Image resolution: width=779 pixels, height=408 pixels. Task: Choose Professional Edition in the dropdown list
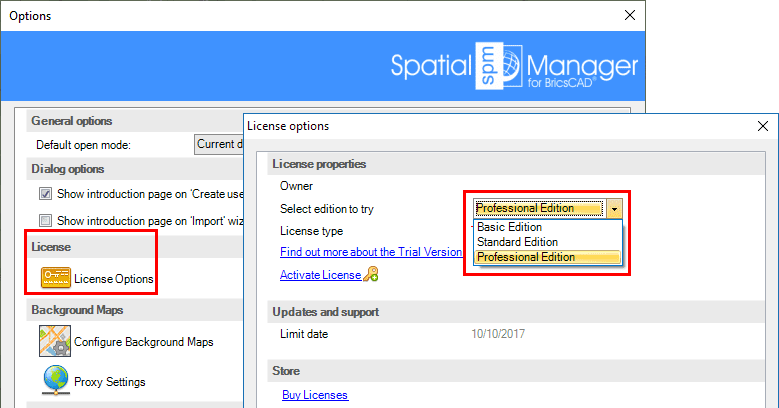[547, 257]
